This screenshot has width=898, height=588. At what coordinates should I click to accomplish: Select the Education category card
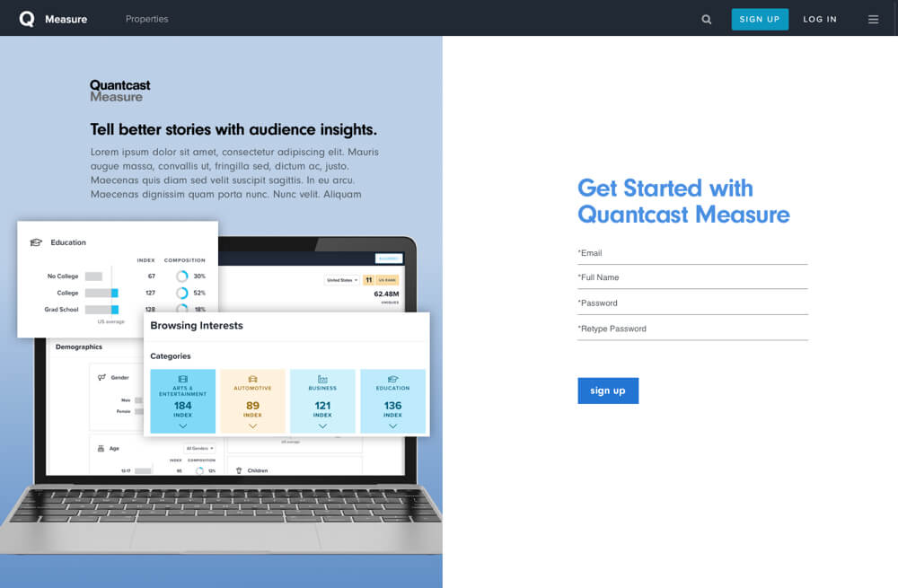coord(392,400)
